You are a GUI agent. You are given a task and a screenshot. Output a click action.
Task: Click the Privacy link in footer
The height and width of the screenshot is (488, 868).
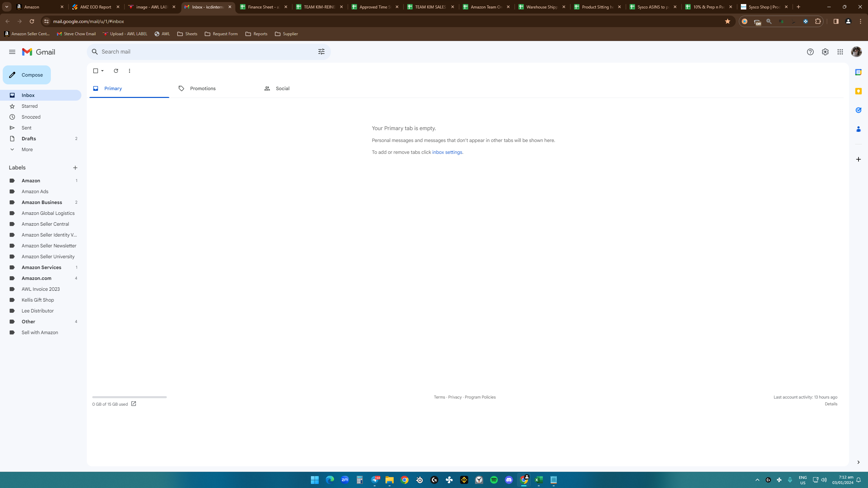455,397
